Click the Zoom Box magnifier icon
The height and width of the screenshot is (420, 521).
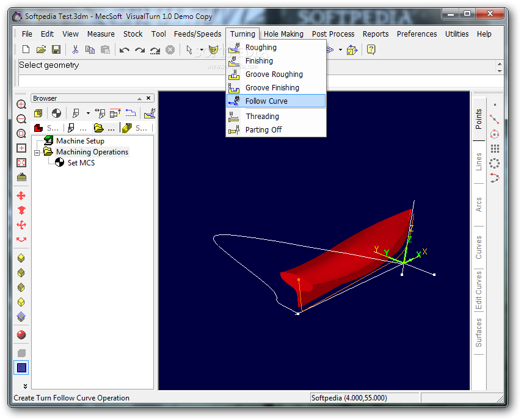(21, 134)
